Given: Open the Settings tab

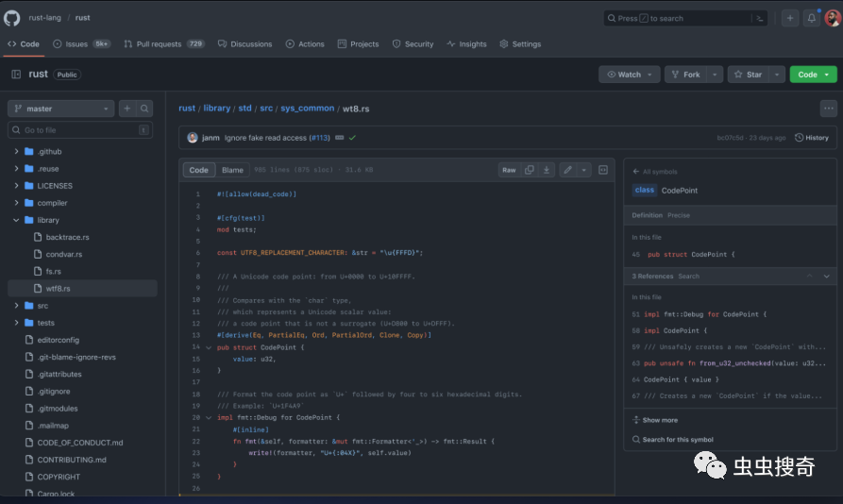Looking at the screenshot, I should point(520,44).
